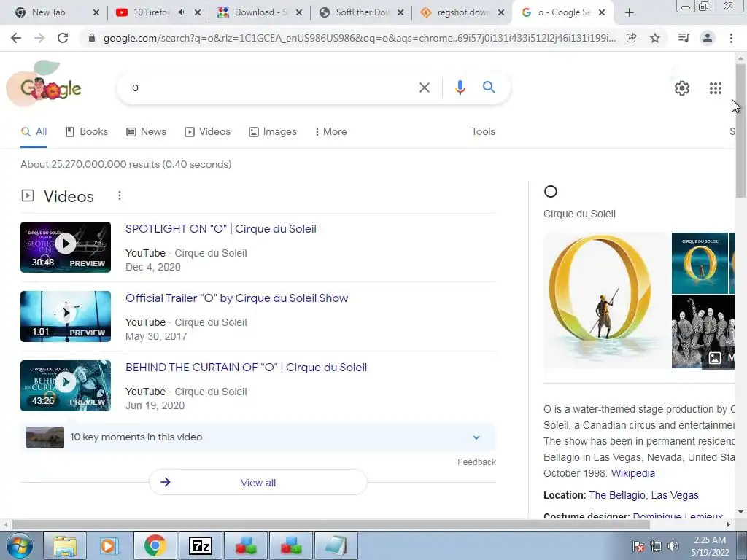Image resolution: width=747 pixels, height=560 pixels.
Task: Switch to the Images results tab
Action: 273,131
